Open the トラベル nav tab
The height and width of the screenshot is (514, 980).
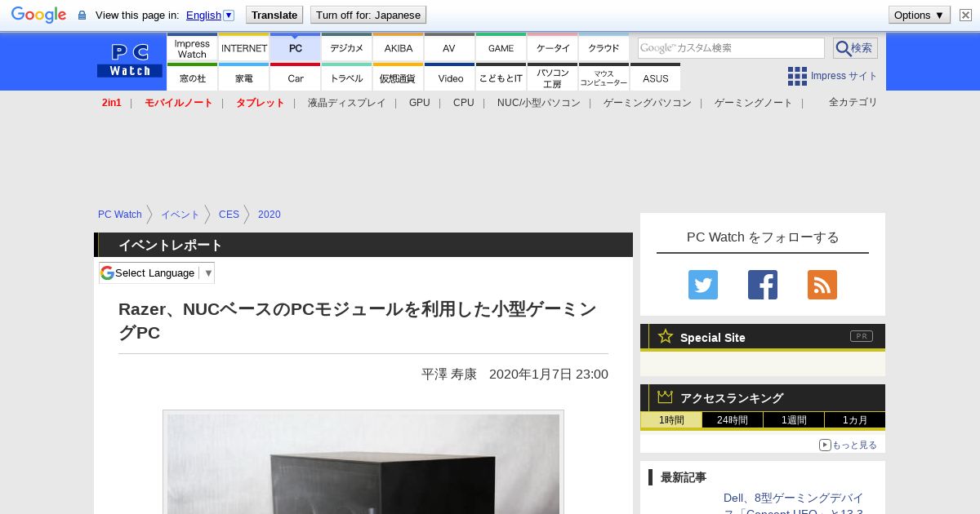(347, 78)
